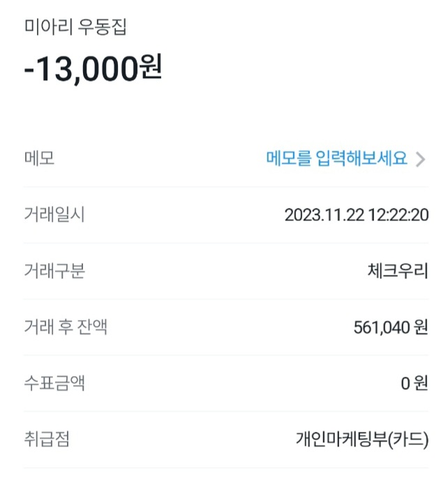Click the '거래구분' label
Screen dimensions: 448x487
tap(54, 271)
